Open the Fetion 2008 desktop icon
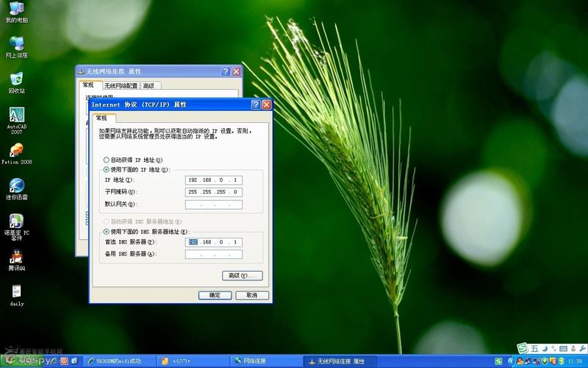The height and width of the screenshot is (368, 588). pyautogui.click(x=16, y=150)
